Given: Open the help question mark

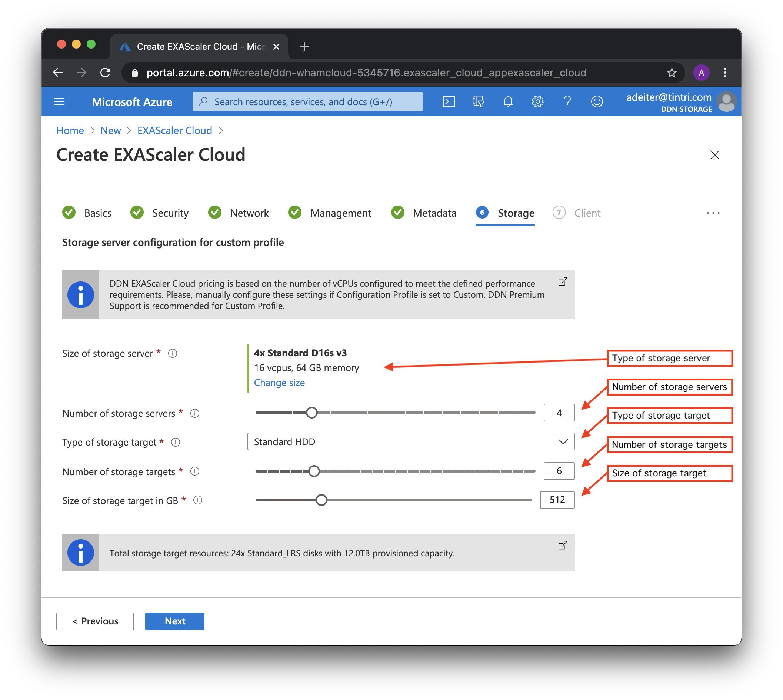Looking at the screenshot, I should pos(567,101).
